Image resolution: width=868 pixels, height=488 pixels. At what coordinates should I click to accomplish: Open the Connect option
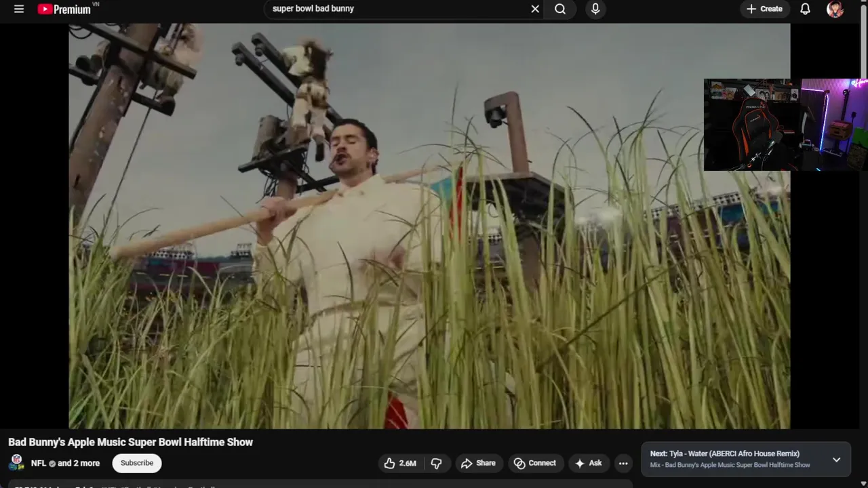coord(535,463)
